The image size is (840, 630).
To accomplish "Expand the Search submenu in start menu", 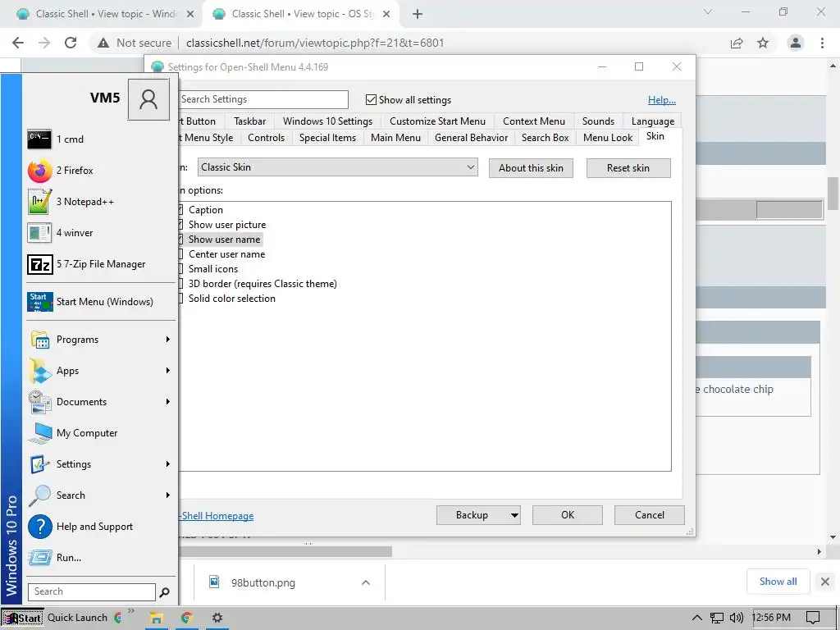I will 167,495.
